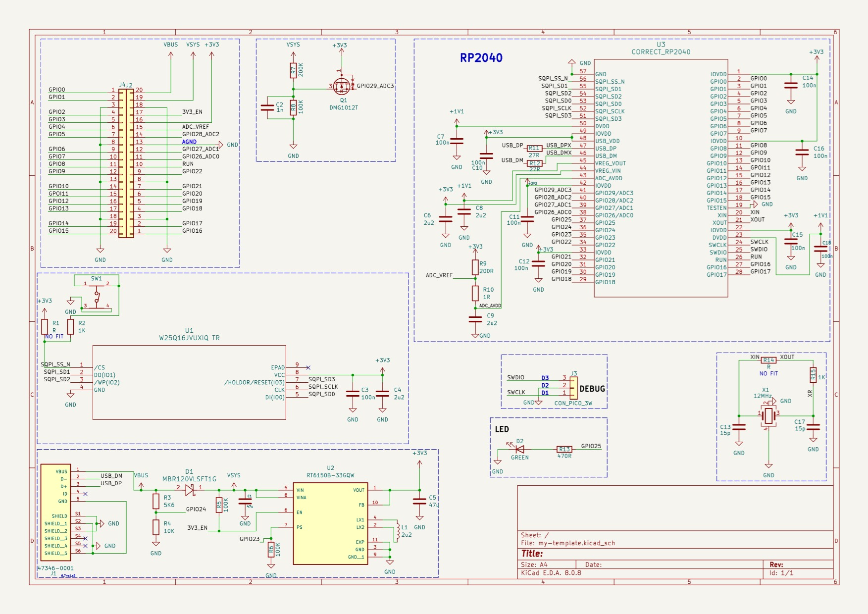Click capacitor C4 2u2 symbol

tap(382, 394)
